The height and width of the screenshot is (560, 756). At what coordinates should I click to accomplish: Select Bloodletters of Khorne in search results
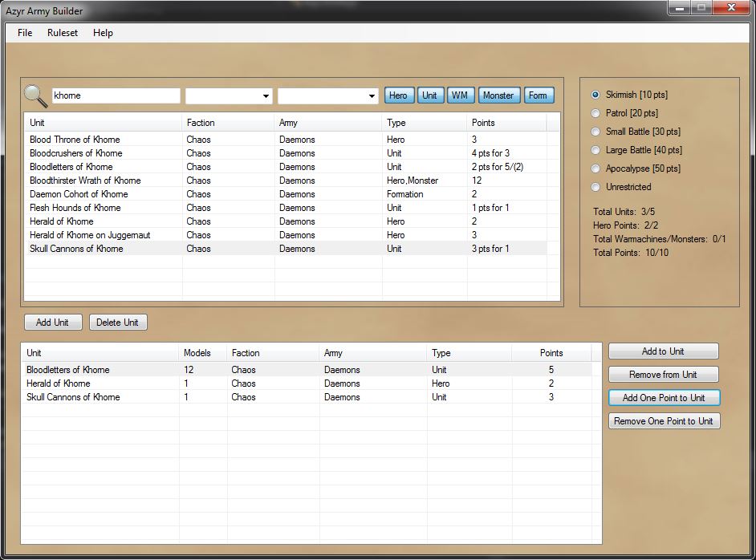click(x=286, y=167)
